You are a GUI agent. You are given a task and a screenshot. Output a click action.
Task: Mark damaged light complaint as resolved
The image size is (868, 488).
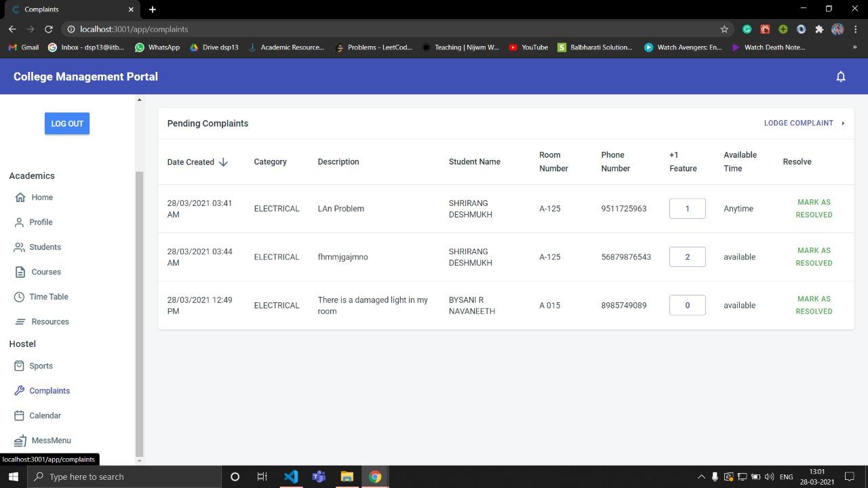tap(814, 305)
